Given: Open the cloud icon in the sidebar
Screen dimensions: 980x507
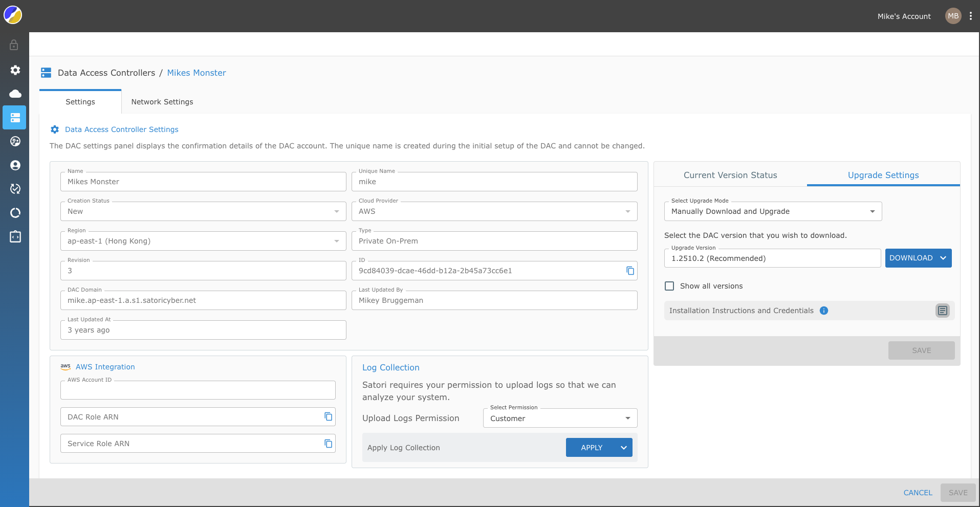Looking at the screenshot, I should point(15,94).
